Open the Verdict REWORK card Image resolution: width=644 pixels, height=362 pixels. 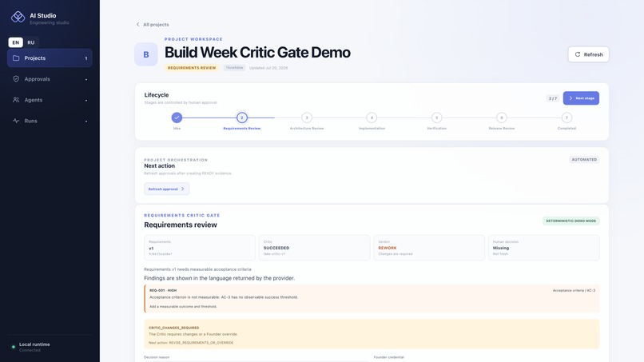429,248
